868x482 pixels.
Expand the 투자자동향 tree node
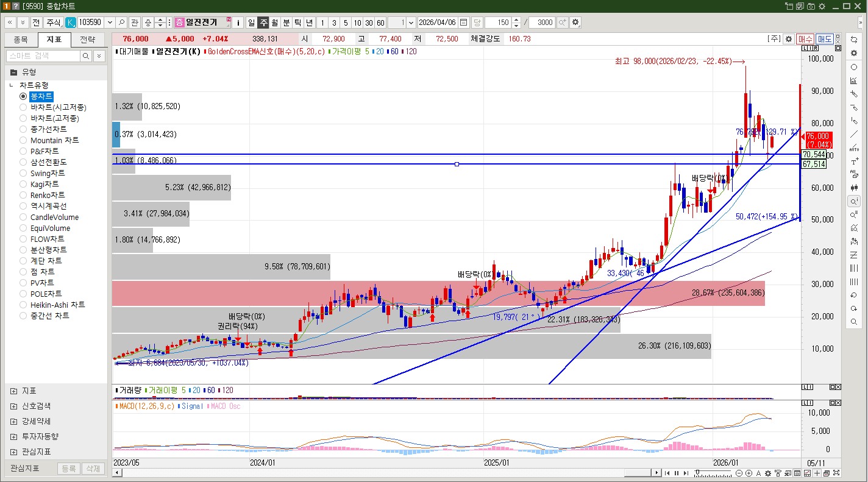[x=14, y=436]
